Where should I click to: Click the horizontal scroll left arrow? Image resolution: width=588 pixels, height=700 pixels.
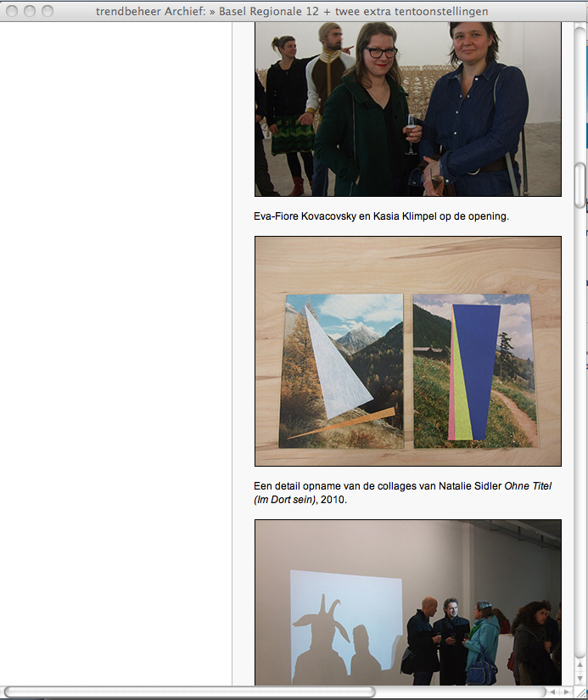pyautogui.click(x=552, y=692)
